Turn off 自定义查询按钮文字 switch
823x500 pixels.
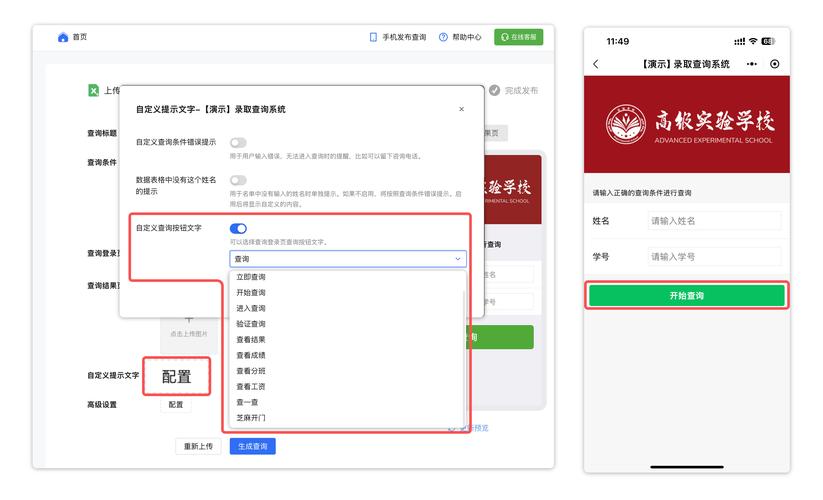click(x=238, y=229)
